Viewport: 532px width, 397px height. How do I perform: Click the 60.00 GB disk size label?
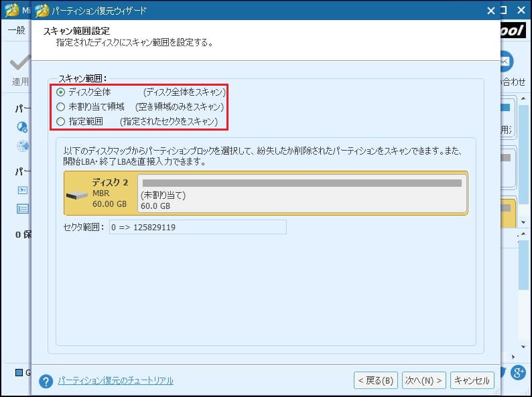pos(110,204)
